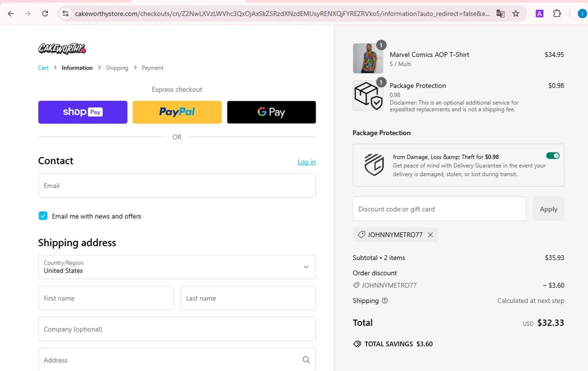Open the purple A extension icon

click(x=539, y=14)
